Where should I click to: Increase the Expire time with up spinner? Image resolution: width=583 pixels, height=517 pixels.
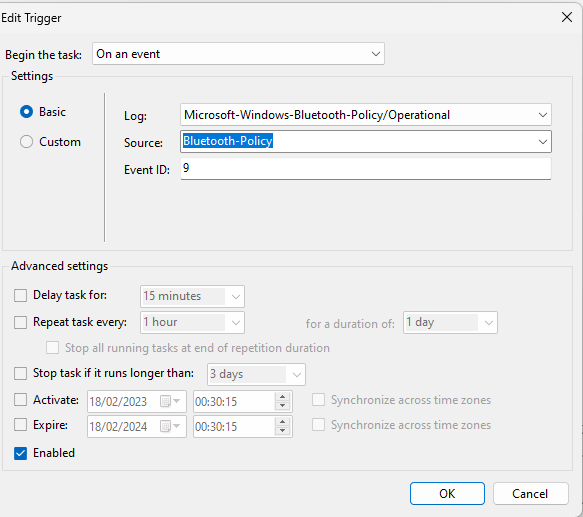pos(283,422)
